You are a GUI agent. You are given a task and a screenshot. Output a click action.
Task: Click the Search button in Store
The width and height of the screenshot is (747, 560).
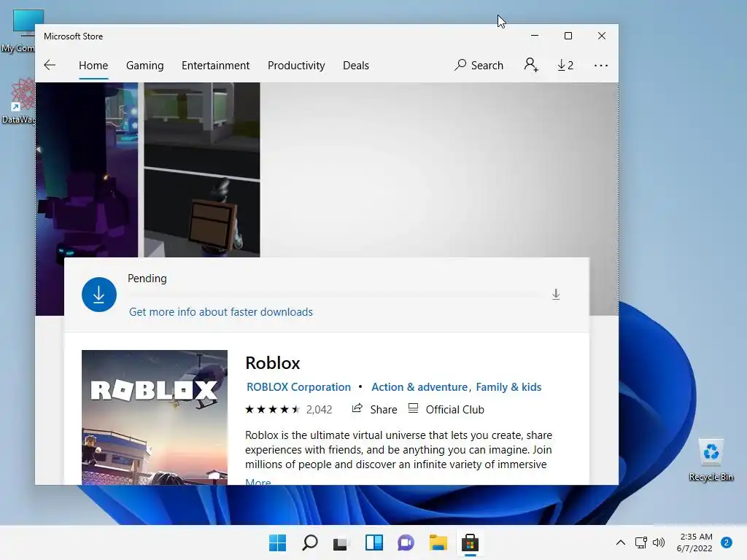pos(479,65)
